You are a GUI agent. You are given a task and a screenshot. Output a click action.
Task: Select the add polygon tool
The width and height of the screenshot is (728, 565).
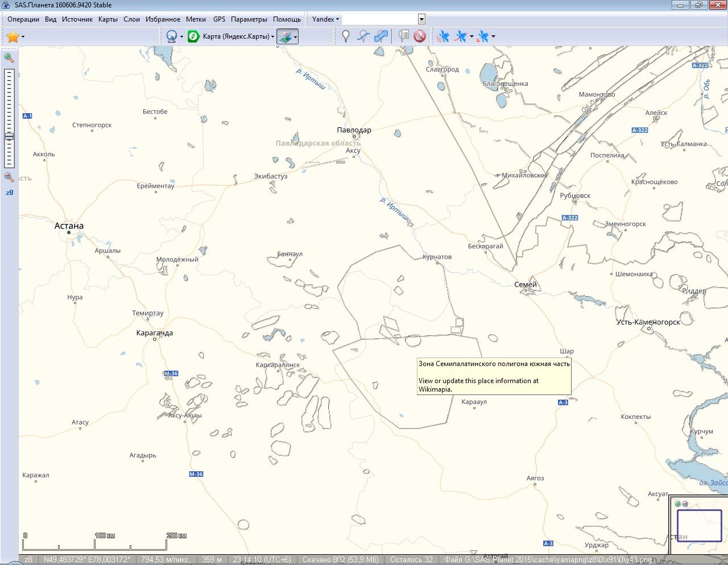pos(381,36)
